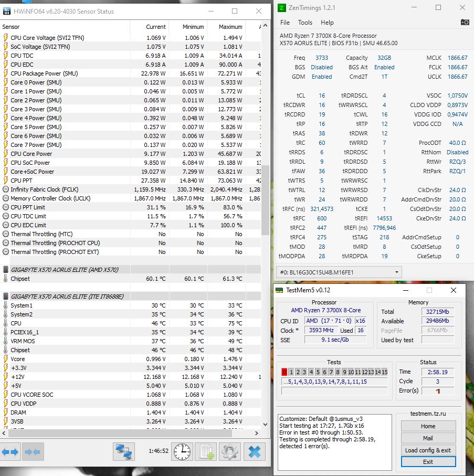Click the HWiNFO vertical scrollbar down arrow
This screenshot has width=474, height=476.
[266, 425]
